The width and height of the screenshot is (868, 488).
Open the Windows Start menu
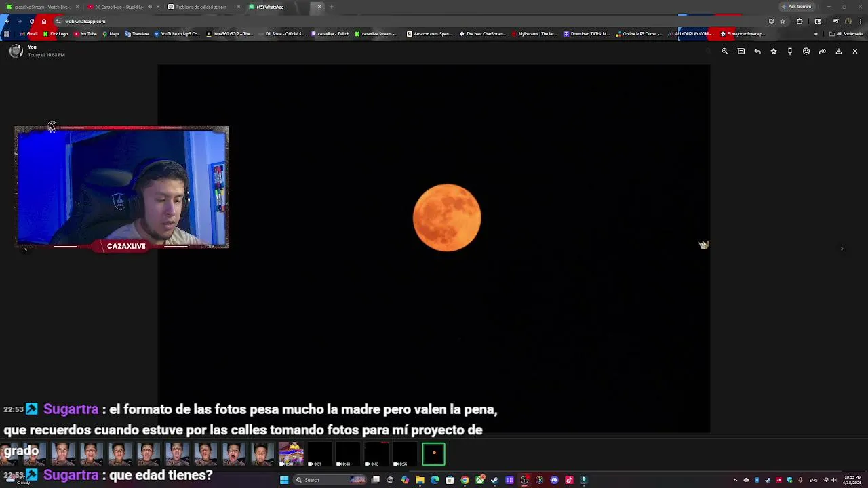[284, 480]
